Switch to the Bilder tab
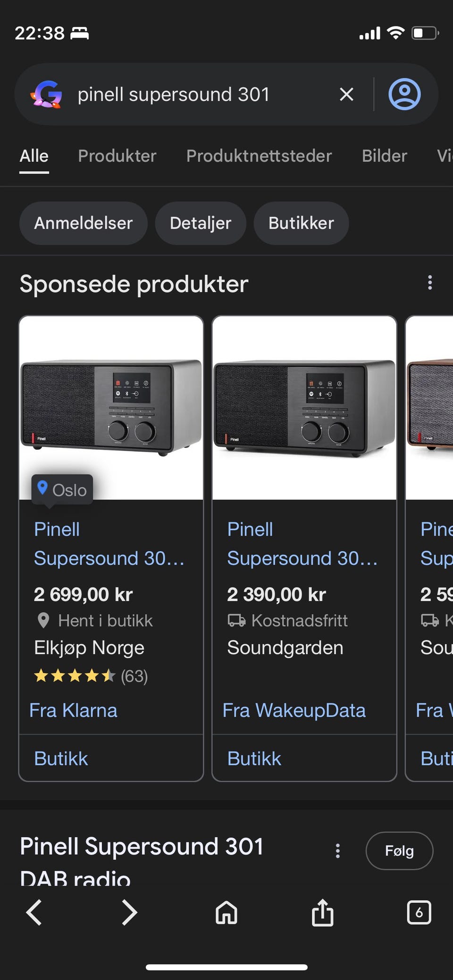The image size is (453, 980). click(x=385, y=156)
